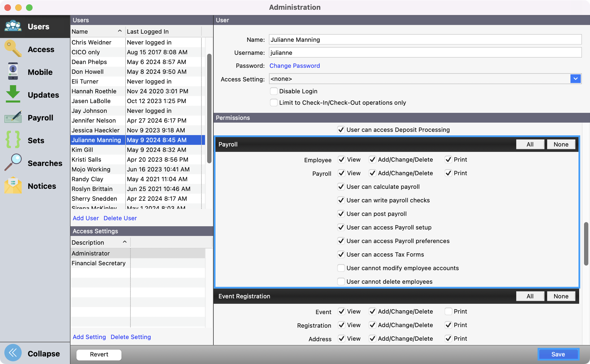Open the Payroll check icon in the sidebar
Image resolution: width=590 pixels, height=364 pixels.
point(13,117)
